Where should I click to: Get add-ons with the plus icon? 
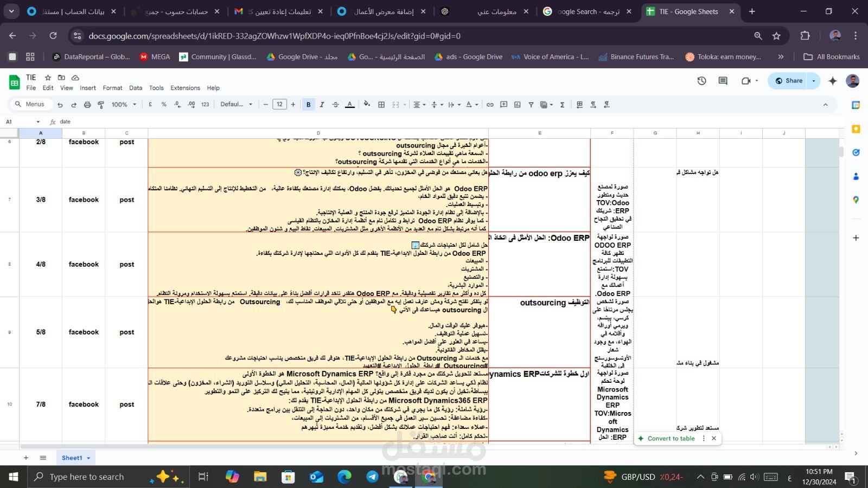[856, 237]
